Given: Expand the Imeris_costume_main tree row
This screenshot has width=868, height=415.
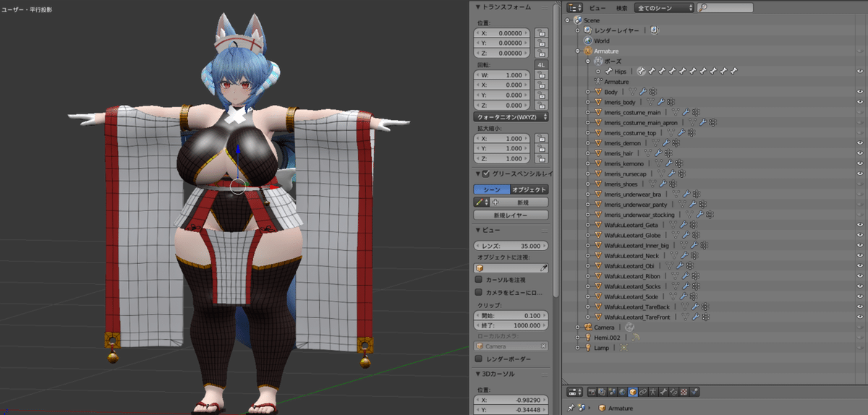Looking at the screenshot, I should click(587, 112).
